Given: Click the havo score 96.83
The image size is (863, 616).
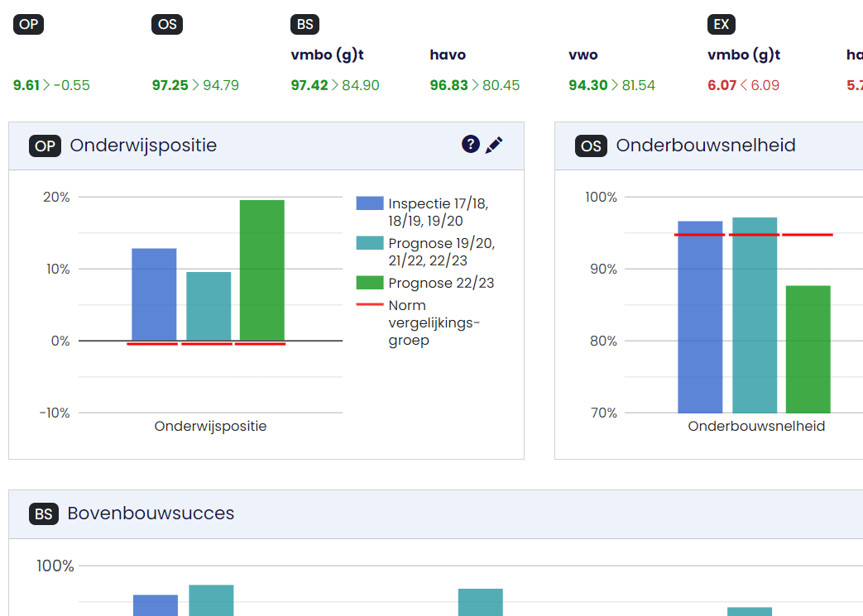Looking at the screenshot, I should 449,85.
